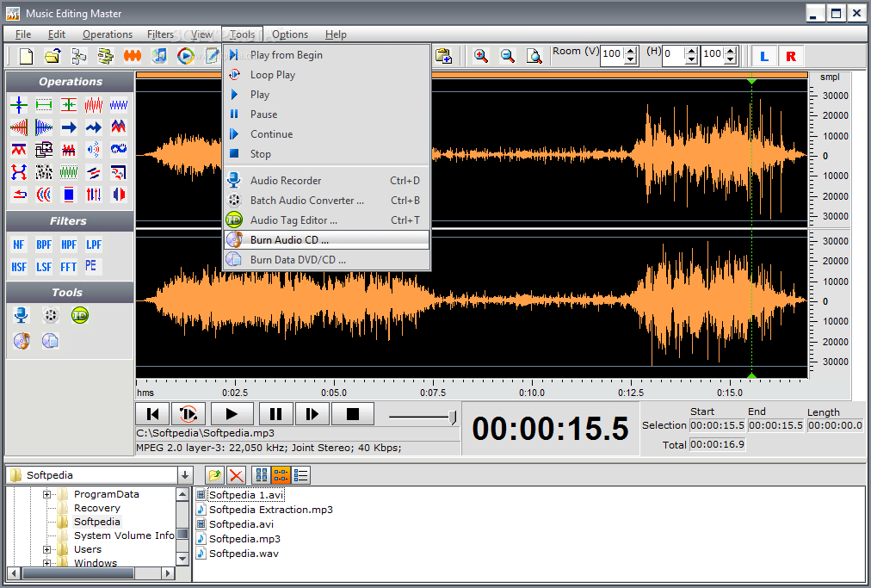Click the selection Start time field
Screen dimensions: 871x588
717,425
